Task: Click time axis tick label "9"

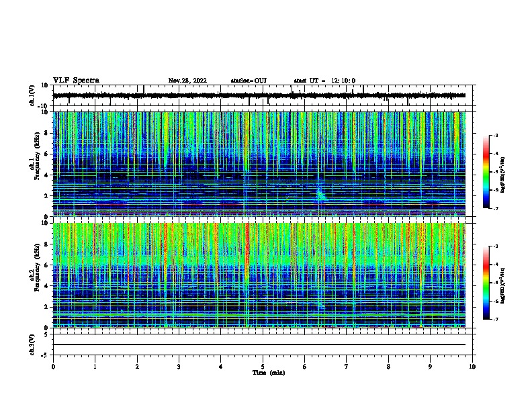Action: [x=430, y=367]
